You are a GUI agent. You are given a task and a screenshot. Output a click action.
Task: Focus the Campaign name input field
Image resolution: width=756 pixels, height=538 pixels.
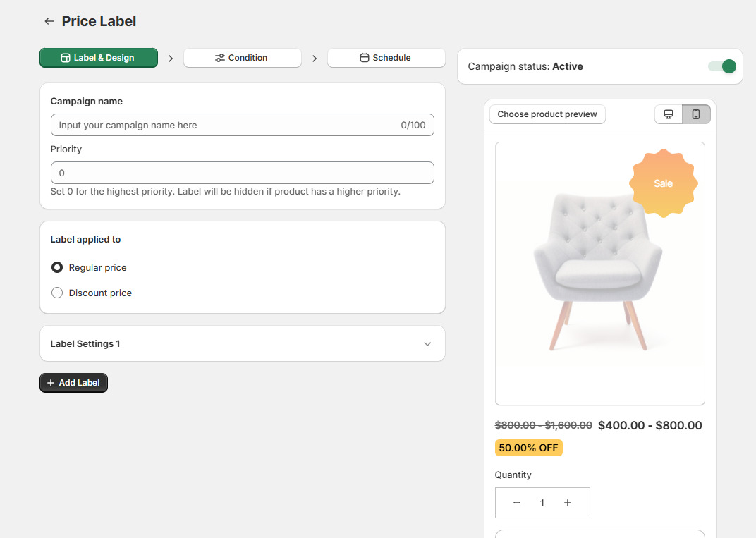[x=243, y=125]
